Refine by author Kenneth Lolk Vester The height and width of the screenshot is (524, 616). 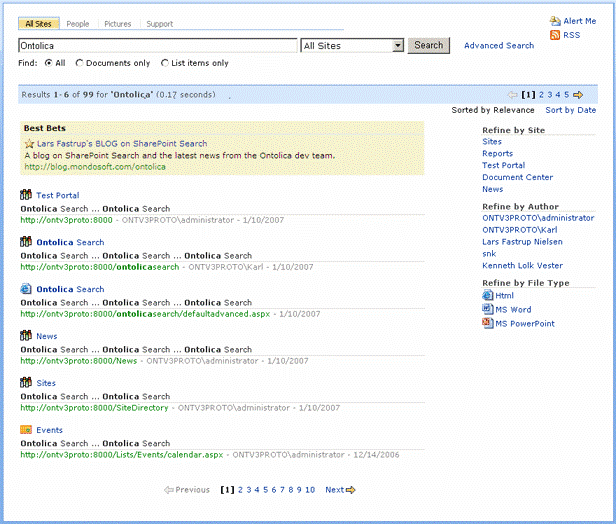point(522,266)
